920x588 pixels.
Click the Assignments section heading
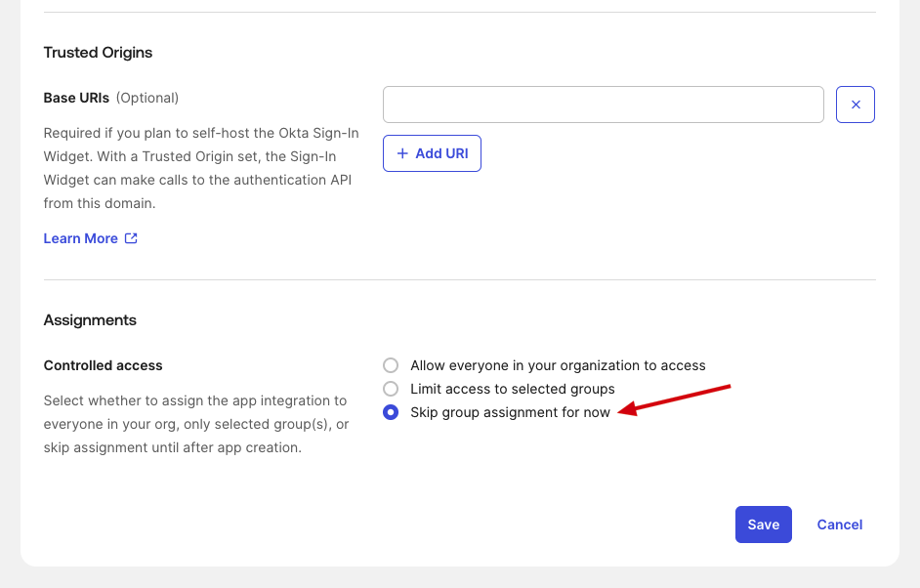coord(90,320)
